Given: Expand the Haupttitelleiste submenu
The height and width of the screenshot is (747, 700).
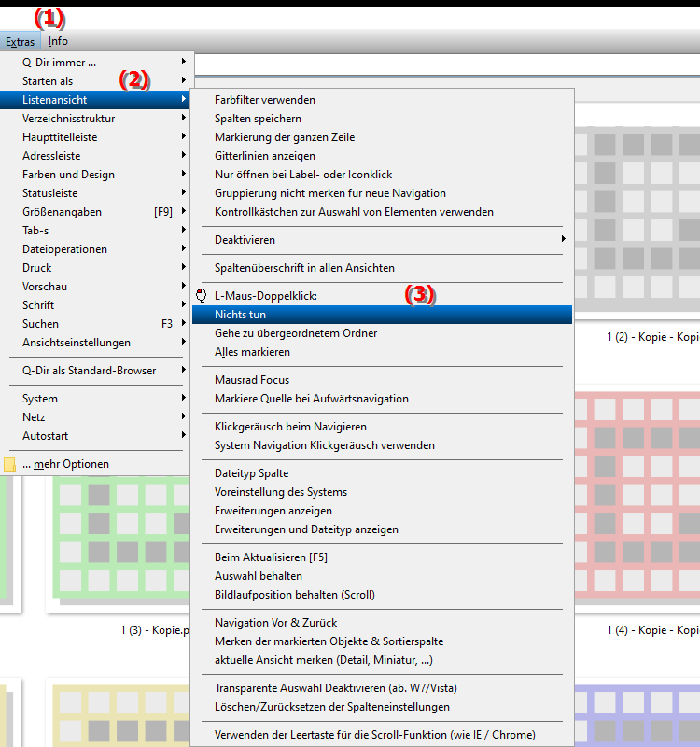Looking at the screenshot, I should [x=95, y=137].
